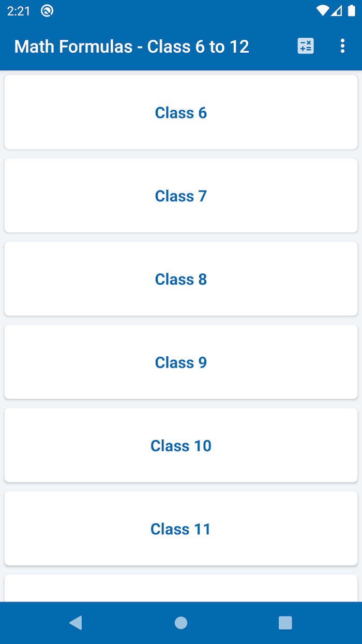This screenshot has width=362, height=644.
Task: Tap the Android back navigation triangle
Action: pos(76,623)
